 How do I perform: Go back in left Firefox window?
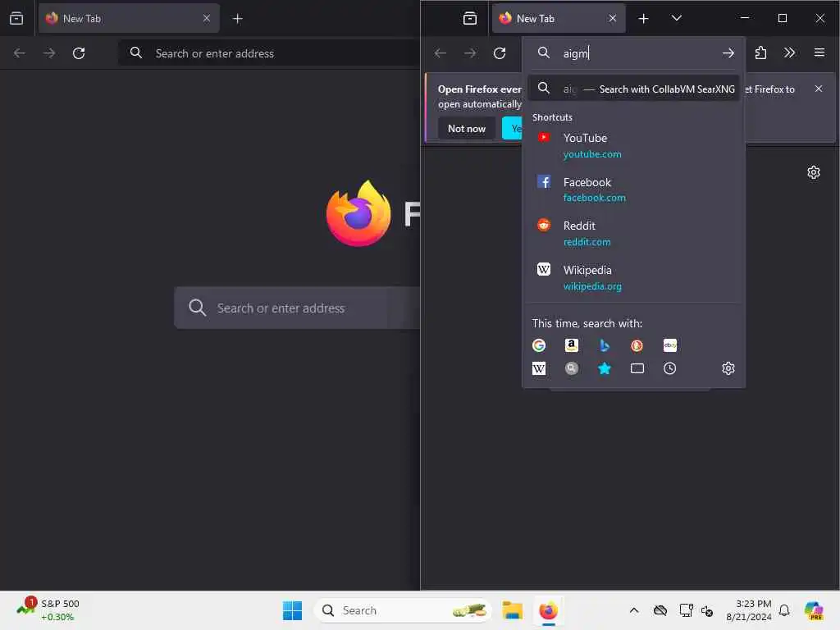pyautogui.click(x=20, y=53)
